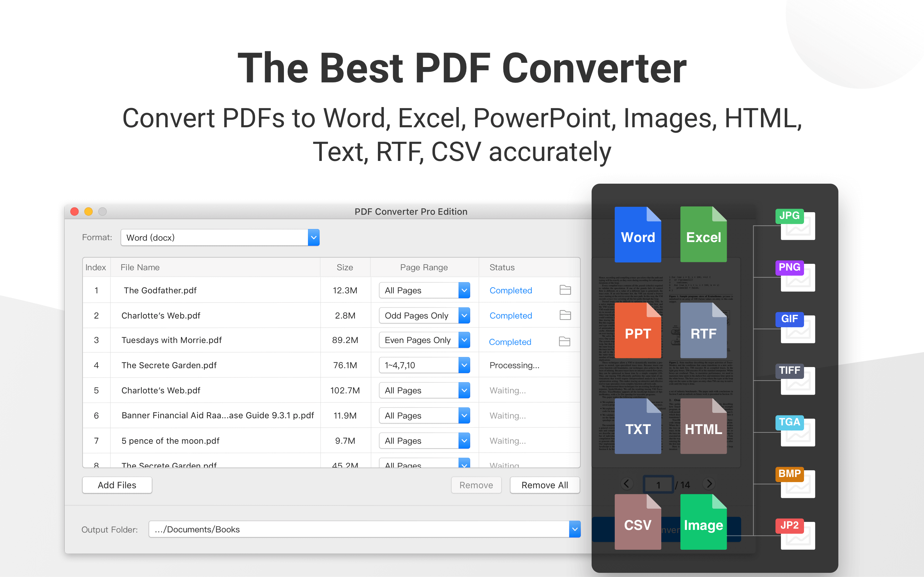The image size is (924, 577).
Task: Click the folder icon for Charlotte's Web.pdf
Action: pos(565,315)
